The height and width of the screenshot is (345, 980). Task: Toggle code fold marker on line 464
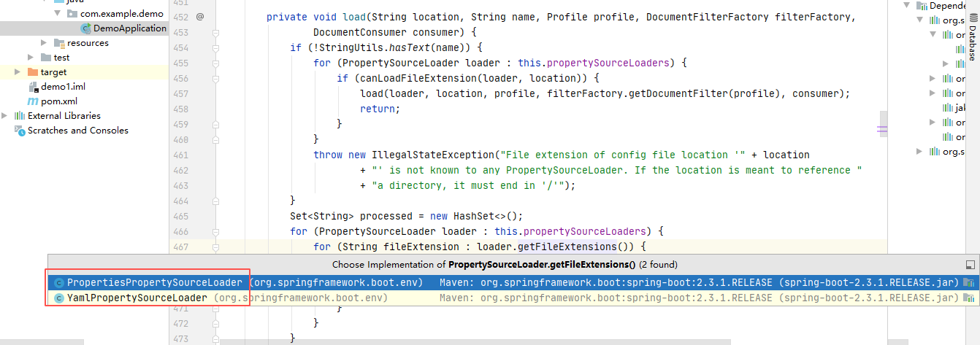(215, 201)
